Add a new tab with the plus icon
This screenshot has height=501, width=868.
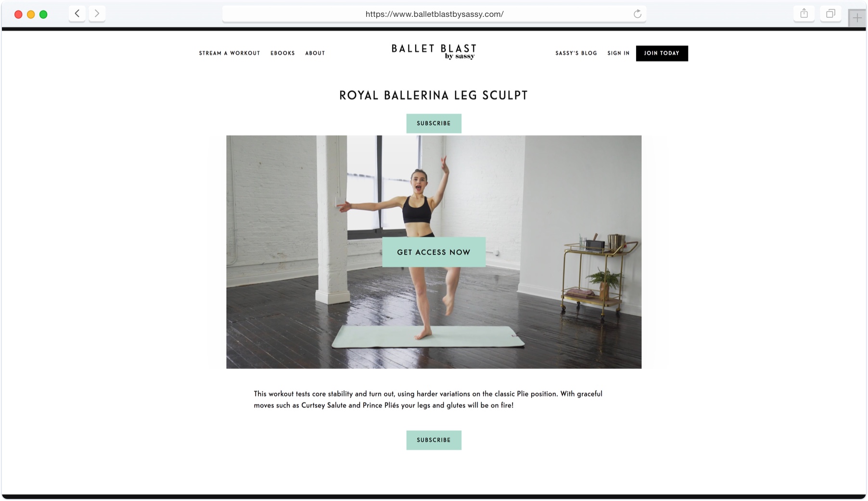coord(857,18)
